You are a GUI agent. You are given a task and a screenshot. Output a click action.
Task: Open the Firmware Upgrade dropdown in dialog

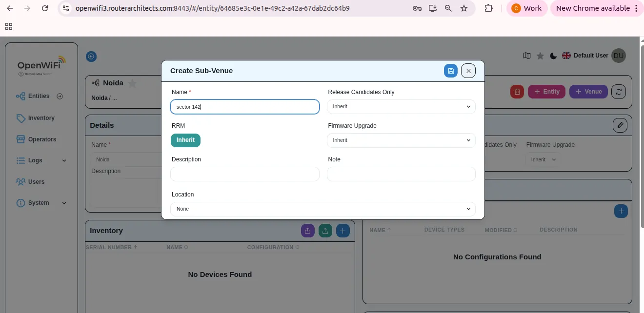(401, 140)
